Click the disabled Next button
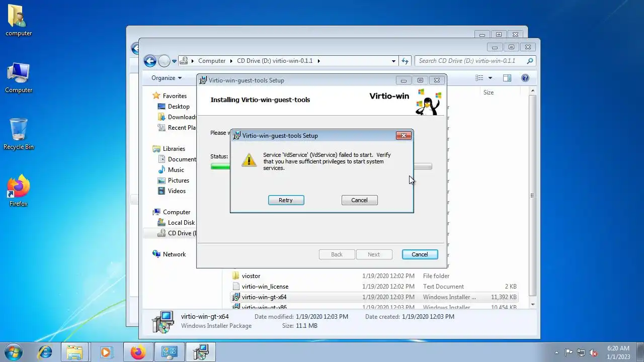This screenshot has height=362, width=644. pos(374,254)
